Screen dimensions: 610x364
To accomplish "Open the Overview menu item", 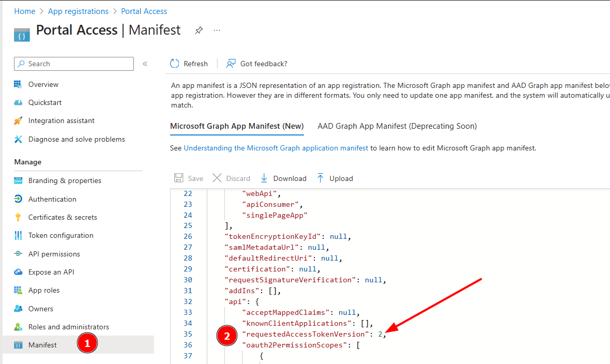I will [43, 84].
